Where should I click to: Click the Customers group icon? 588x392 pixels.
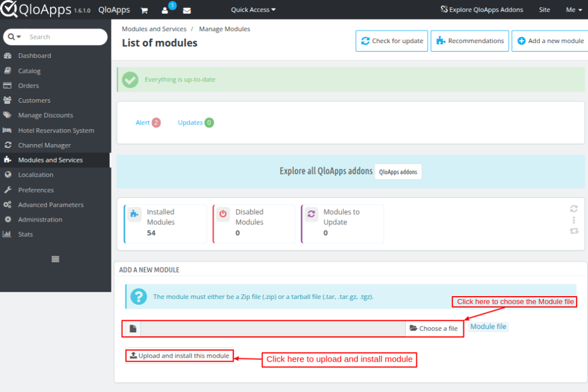pos(7,100)
